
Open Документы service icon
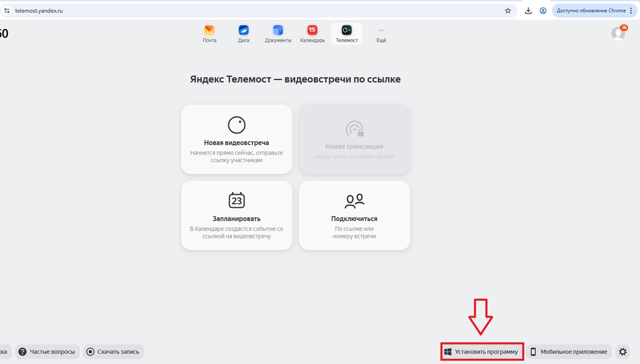tap(278, 34)
